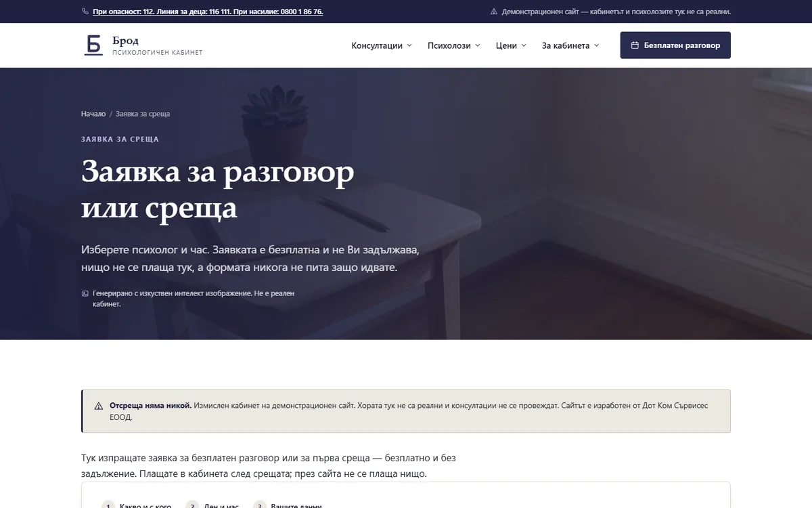812x508 pixels.
Task: Open the За кабинета menu
Action: [570, 45]
